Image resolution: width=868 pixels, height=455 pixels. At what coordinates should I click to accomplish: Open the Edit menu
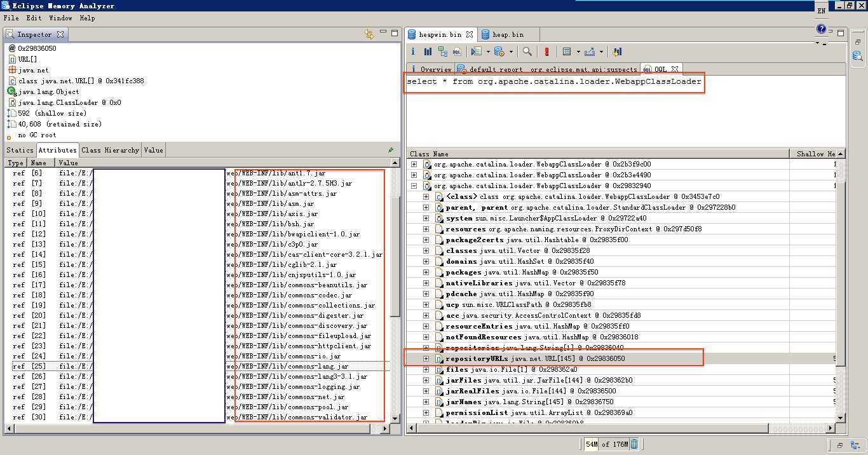pos(34,18)
